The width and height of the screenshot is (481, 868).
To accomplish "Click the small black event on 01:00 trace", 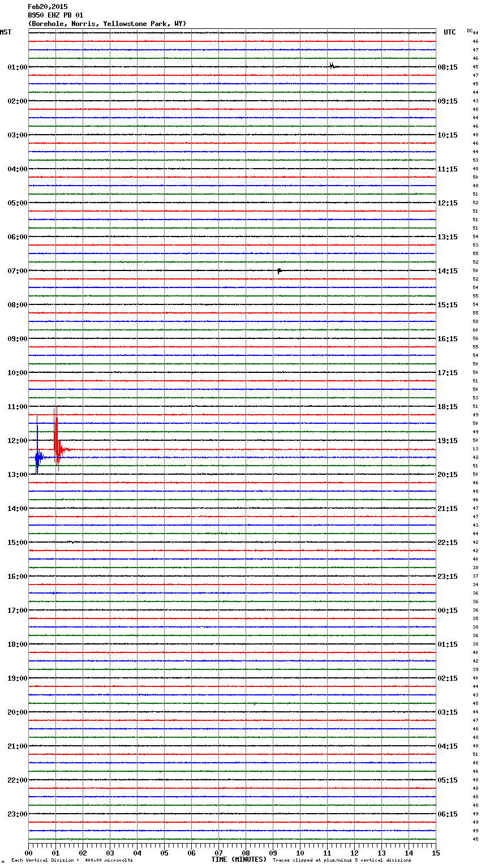I will pos(333,66).
